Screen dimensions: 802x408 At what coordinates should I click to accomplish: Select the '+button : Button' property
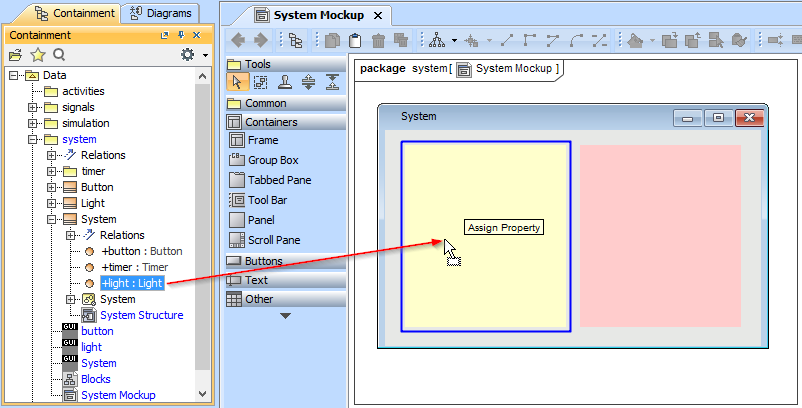pyautogui.click(x=142, y=251)
